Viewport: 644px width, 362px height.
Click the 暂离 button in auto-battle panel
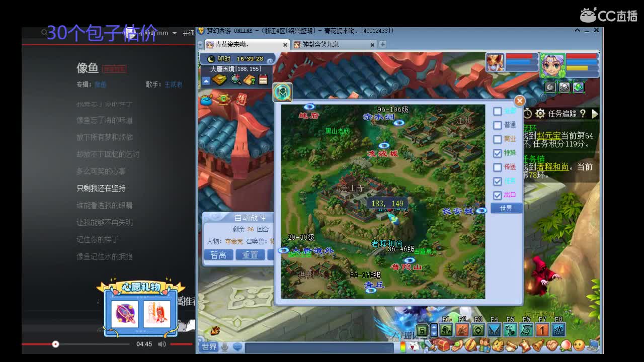[x=218, y=255]
